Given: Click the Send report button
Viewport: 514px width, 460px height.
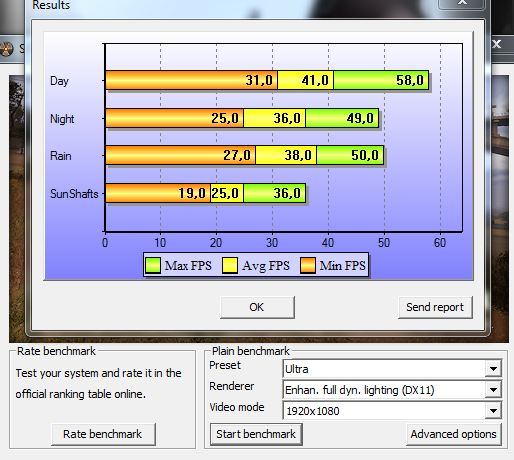Looking at the screenshot, I should pyautogui.click(x=435, y=307).
